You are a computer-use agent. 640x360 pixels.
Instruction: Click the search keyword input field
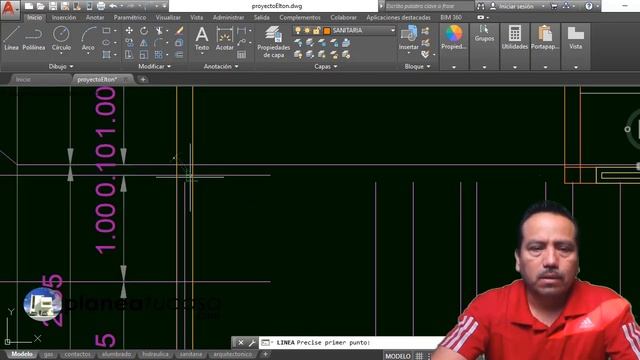[x=429, y=6]
